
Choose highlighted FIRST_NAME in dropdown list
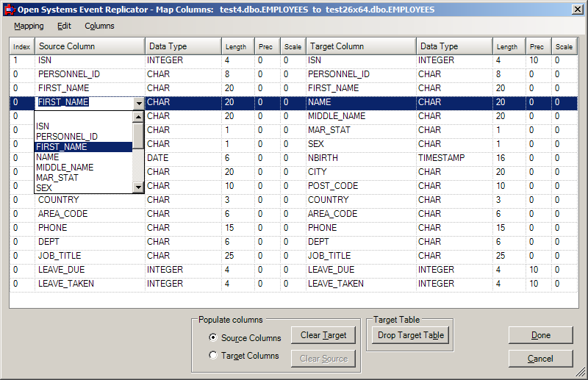[x=83, y=147]
